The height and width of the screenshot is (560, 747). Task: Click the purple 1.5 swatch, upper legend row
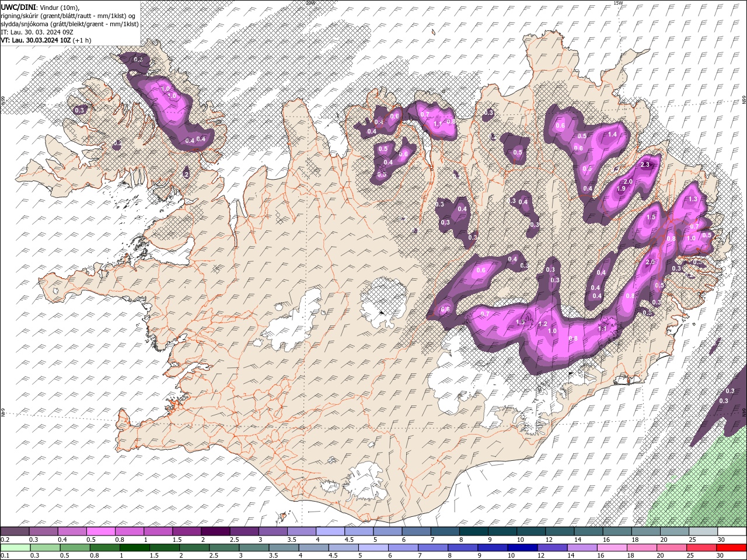[x=187, y=531]
